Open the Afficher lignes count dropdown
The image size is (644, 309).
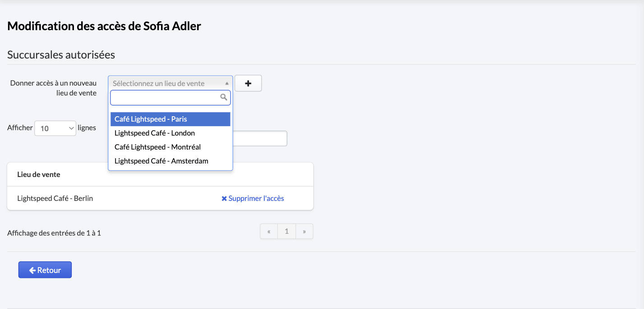pyautogui.click(x=55, y=128)
